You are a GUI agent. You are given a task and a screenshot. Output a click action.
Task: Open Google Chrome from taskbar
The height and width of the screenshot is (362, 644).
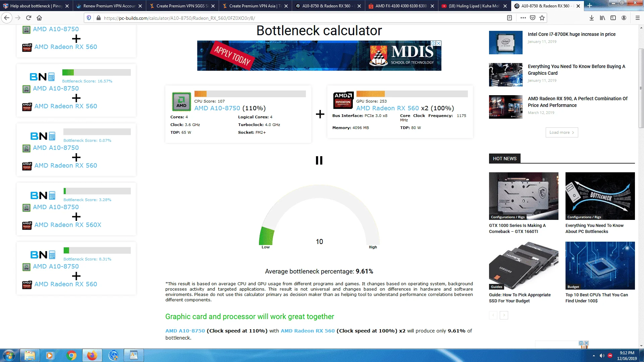pos(71,355)
